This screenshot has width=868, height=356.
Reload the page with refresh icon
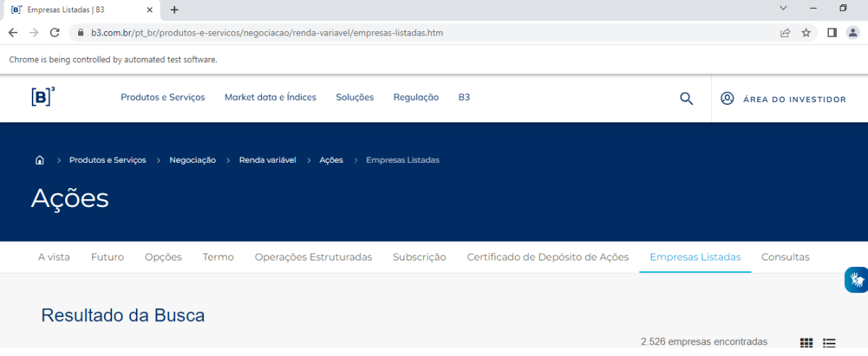(x=54, y=33)
